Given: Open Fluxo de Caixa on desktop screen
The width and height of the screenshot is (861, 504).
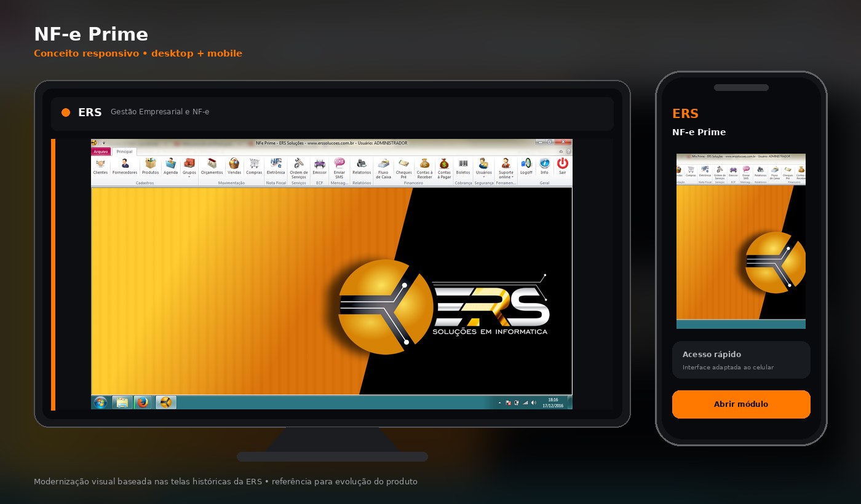Looking at the screenshot, I should pos(383,168).
